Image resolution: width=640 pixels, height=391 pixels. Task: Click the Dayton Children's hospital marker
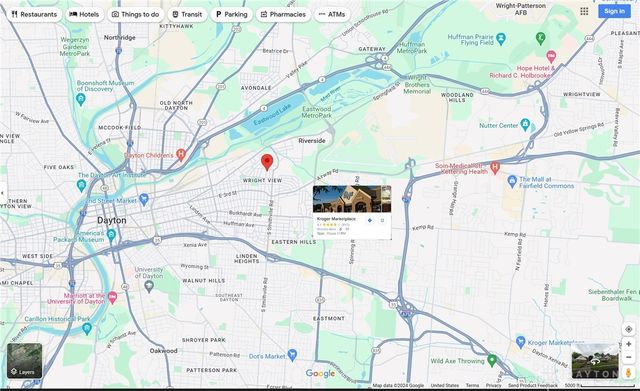(x=181, y=155)
